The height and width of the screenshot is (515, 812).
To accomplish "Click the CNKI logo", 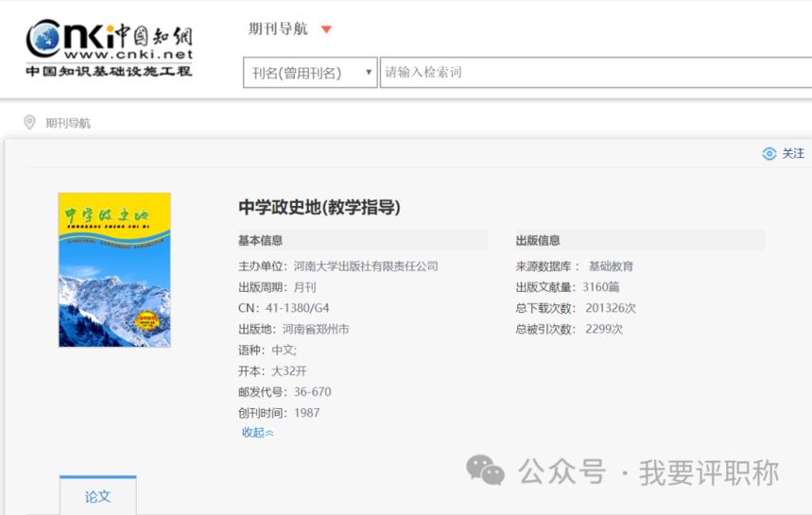I will (x=110, y=47).
